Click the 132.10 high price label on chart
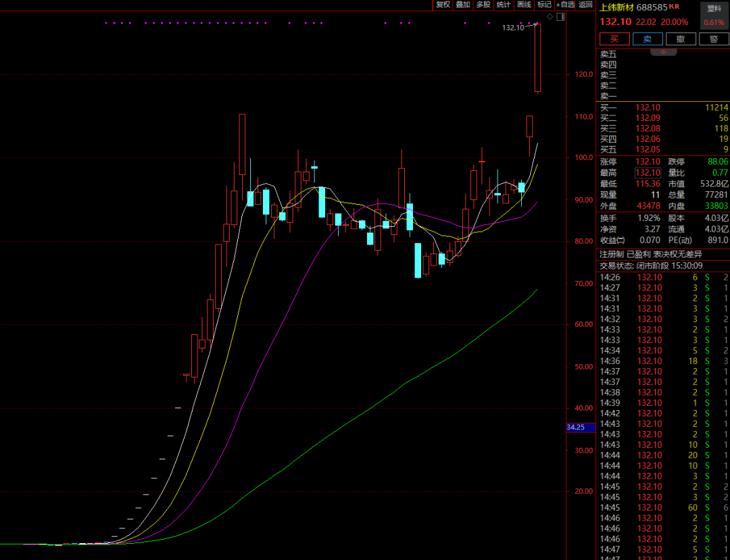730x560 pixels. tap(513, 28)
